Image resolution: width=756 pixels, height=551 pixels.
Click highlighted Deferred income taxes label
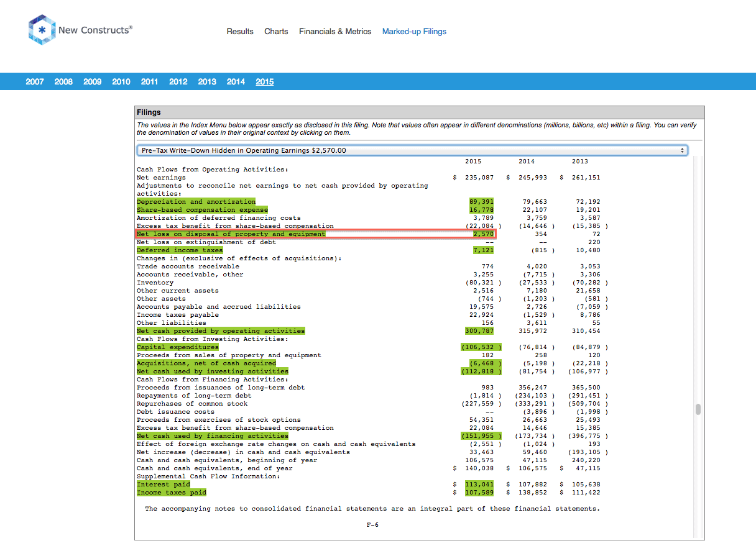[180, 250]
